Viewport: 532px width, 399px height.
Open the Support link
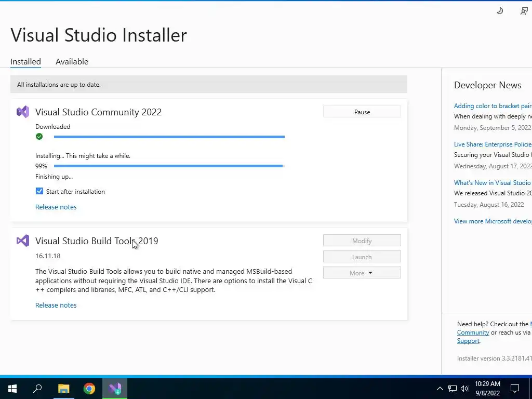click(x=468, y=341)
